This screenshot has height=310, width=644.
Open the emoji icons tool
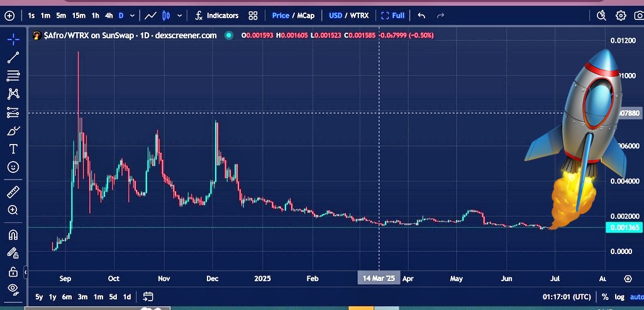tap(13, 167)
